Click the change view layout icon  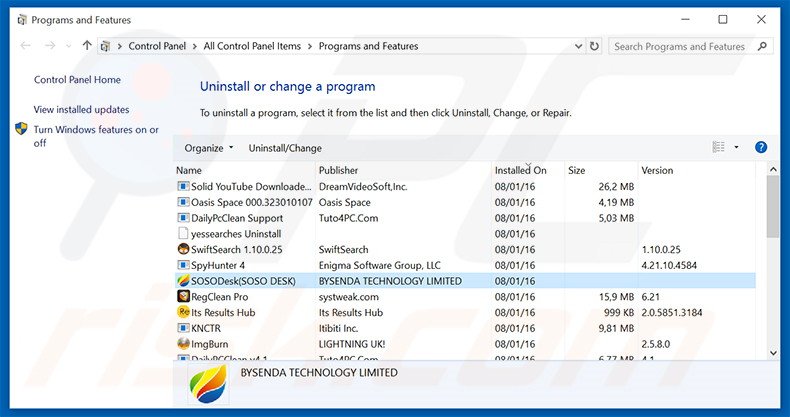[718, 148]
